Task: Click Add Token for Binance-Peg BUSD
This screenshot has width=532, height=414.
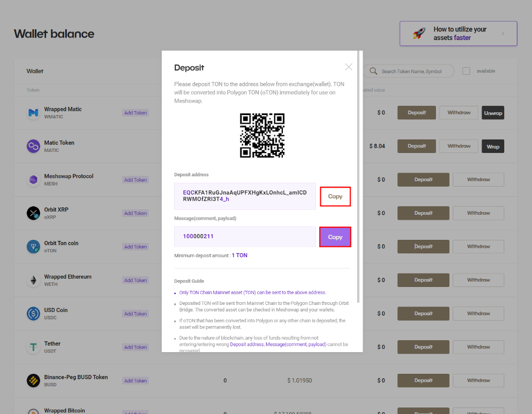Action: click(x=135, y=381)
